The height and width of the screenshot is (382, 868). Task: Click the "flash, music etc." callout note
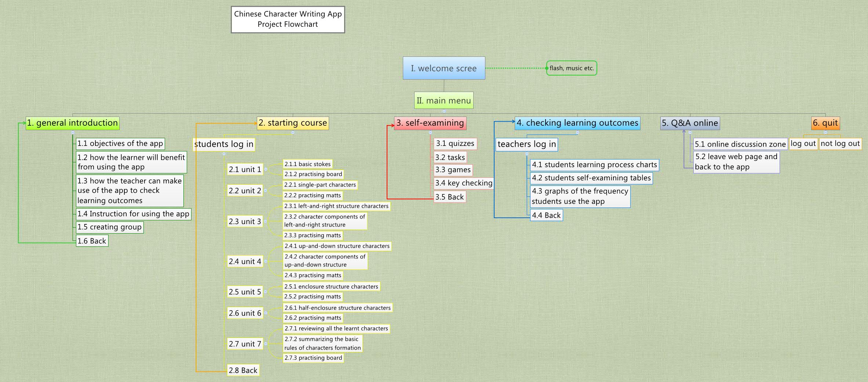tap(571, 68)
